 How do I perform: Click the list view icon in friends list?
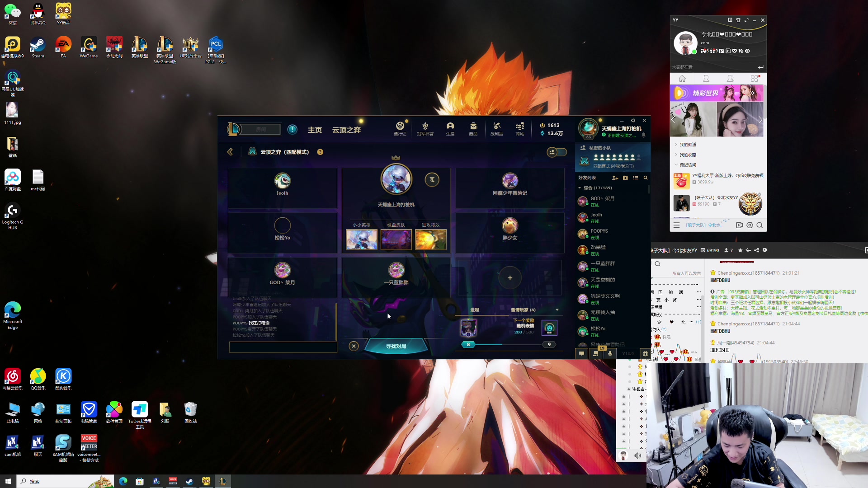tap(636, 178)
